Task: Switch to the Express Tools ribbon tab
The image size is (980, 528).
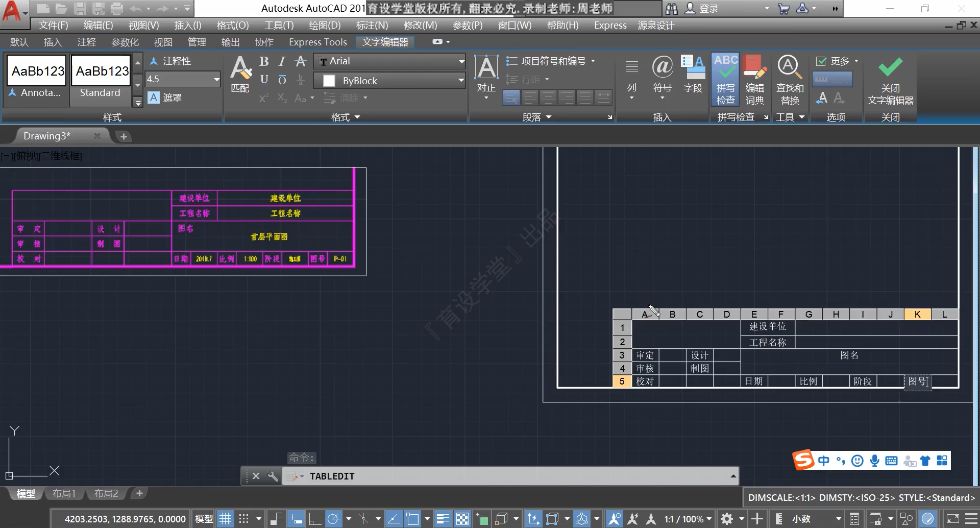Action: click(317, 42)
